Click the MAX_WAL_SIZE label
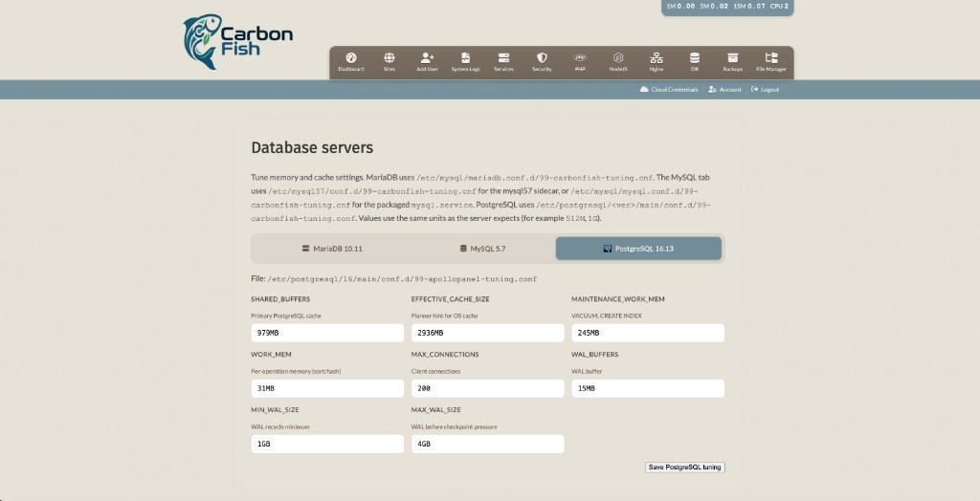 [x=436, y=410]
